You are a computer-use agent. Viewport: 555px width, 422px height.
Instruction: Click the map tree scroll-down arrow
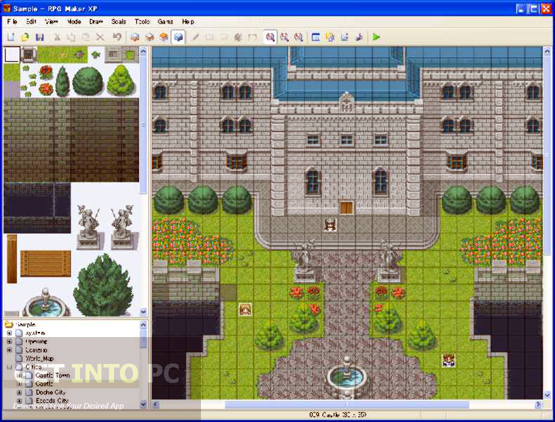143,404
